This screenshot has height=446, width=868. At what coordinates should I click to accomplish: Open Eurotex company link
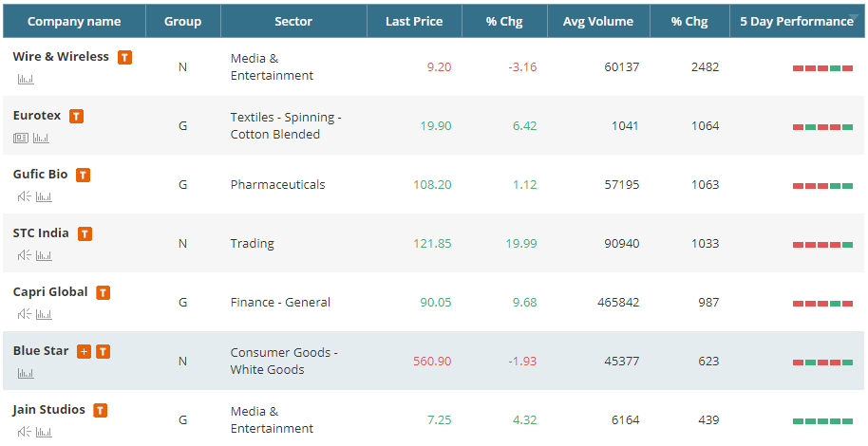coord(37,116)
